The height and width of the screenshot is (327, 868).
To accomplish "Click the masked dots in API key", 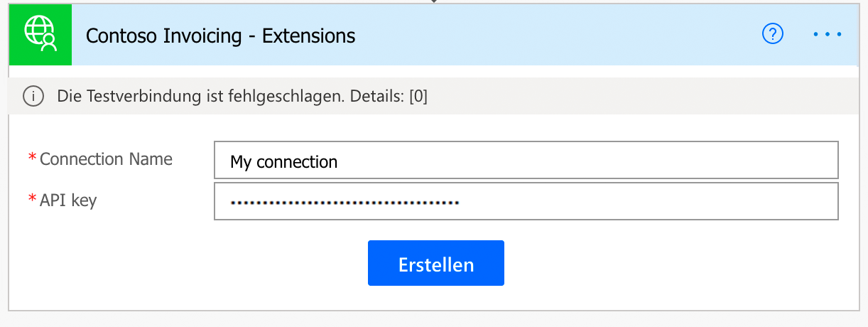I will tap(345, 203).
